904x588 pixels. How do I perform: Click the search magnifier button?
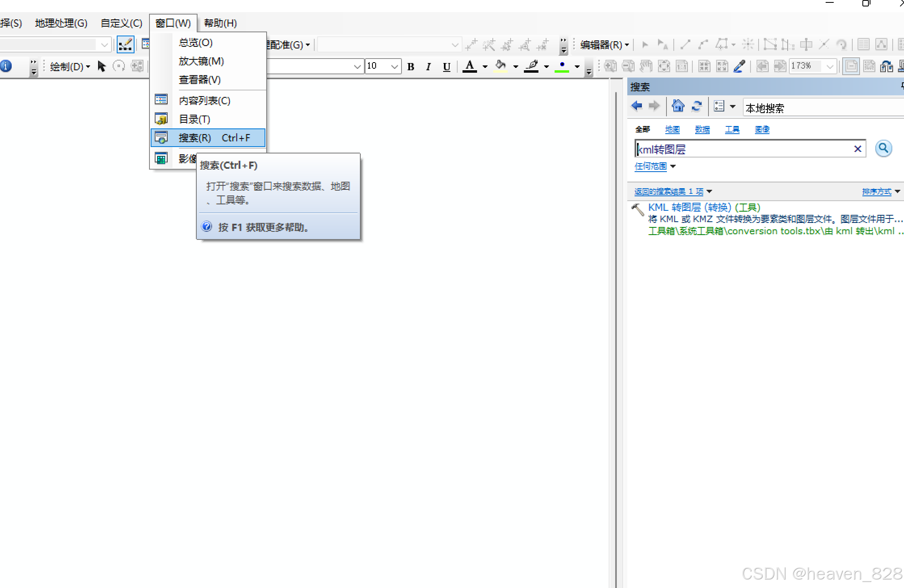883,149
